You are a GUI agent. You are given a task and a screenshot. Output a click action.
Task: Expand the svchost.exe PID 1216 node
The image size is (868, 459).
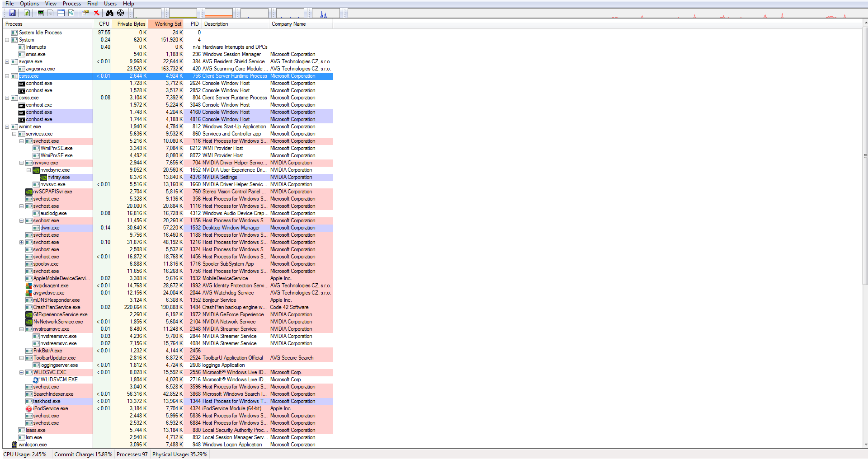[21, 243]
